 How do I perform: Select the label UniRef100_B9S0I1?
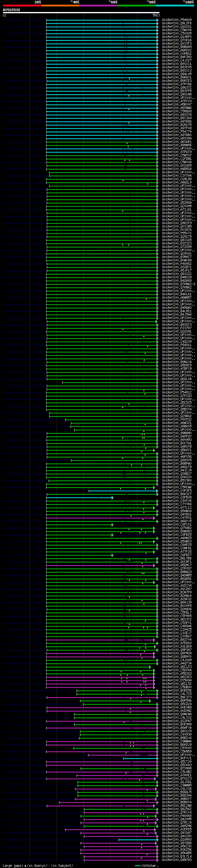176,64
